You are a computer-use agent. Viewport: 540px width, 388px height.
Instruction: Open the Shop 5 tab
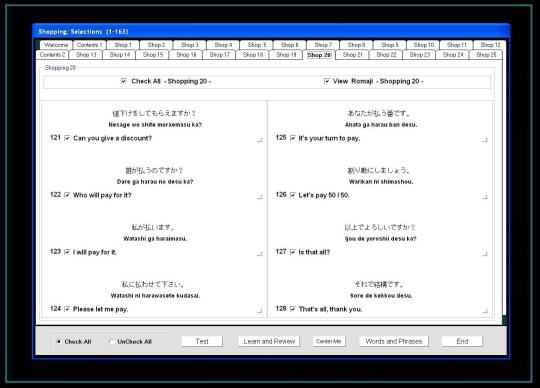coord(257,45)
